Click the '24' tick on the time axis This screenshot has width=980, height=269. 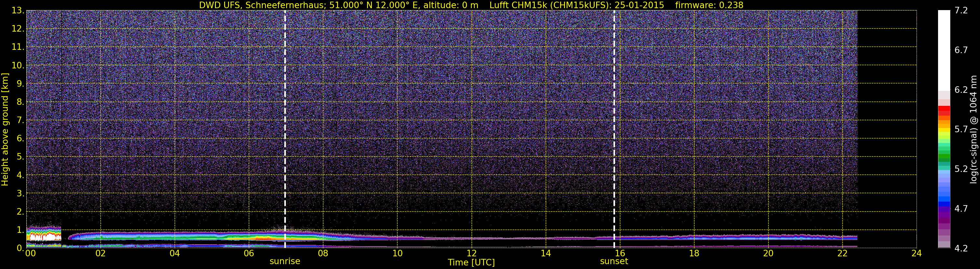[x=916, y=254]
